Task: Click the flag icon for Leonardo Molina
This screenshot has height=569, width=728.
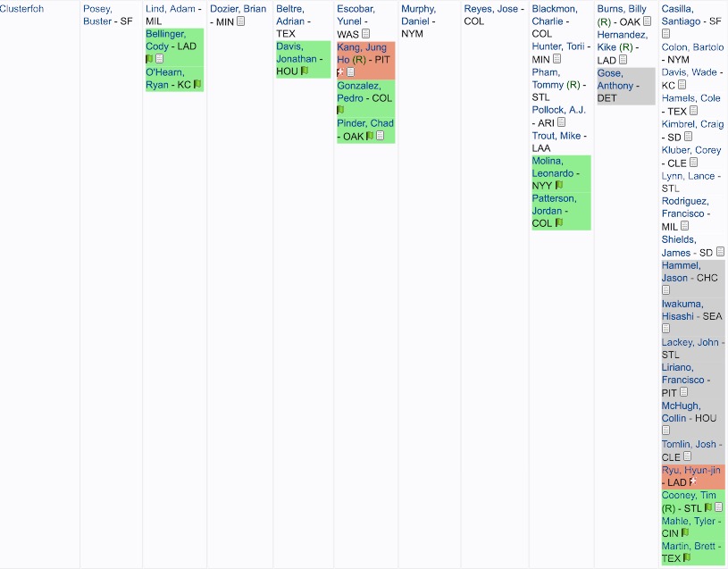Action: point(559,185)
